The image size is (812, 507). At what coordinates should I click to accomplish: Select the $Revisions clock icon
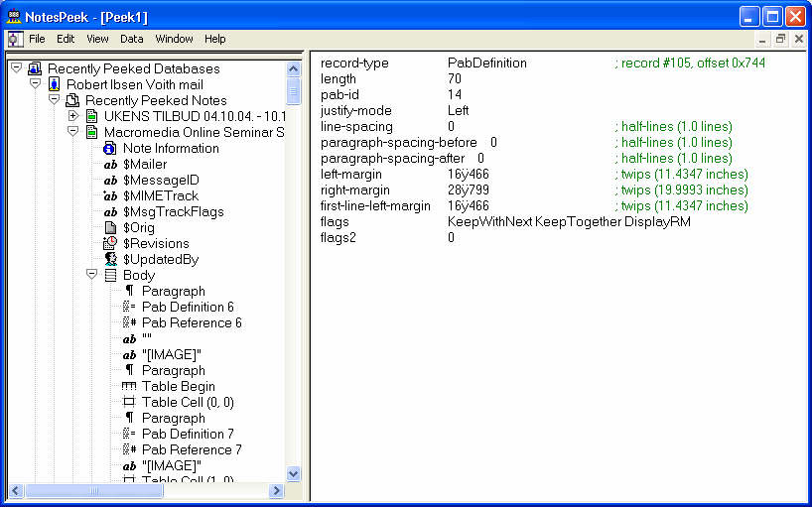pos(111,243)
